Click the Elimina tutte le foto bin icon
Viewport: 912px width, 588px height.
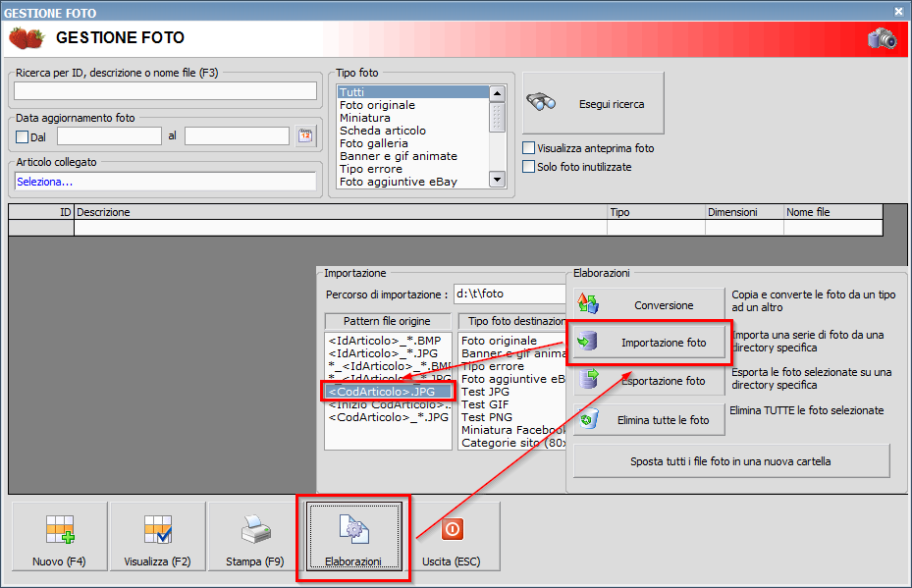(x=589, y=419)
